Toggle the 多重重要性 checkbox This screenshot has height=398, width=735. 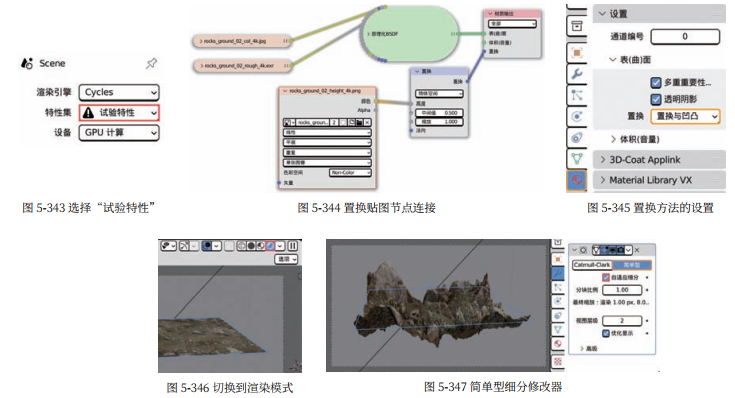click(x=656, y=83)
